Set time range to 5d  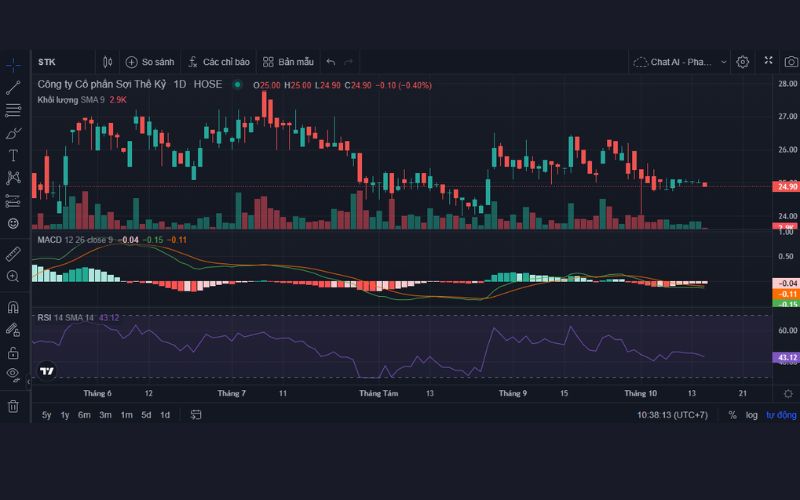(x=146, y=415)
